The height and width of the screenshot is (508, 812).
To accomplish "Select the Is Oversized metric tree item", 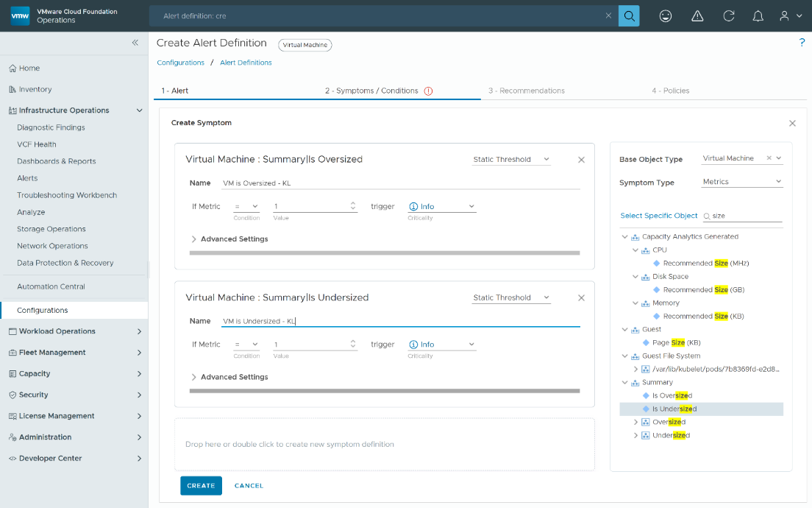I will click(x=672, y=395).
